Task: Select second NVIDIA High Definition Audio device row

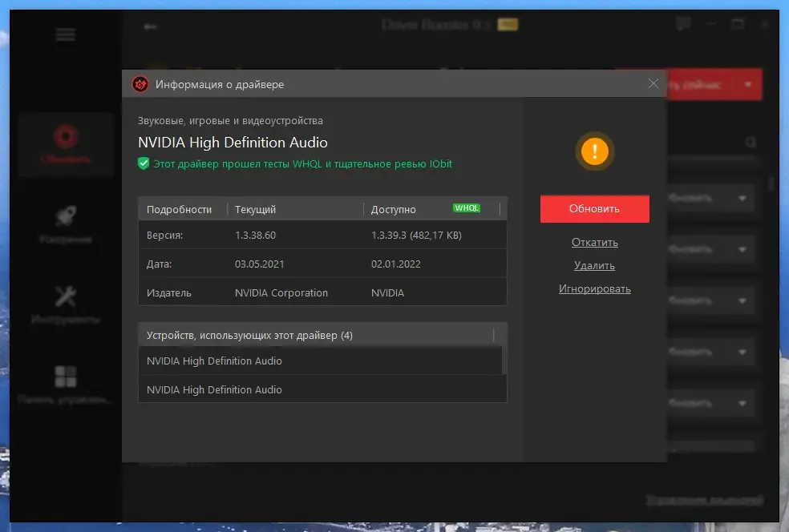Action: click(322, 389)
